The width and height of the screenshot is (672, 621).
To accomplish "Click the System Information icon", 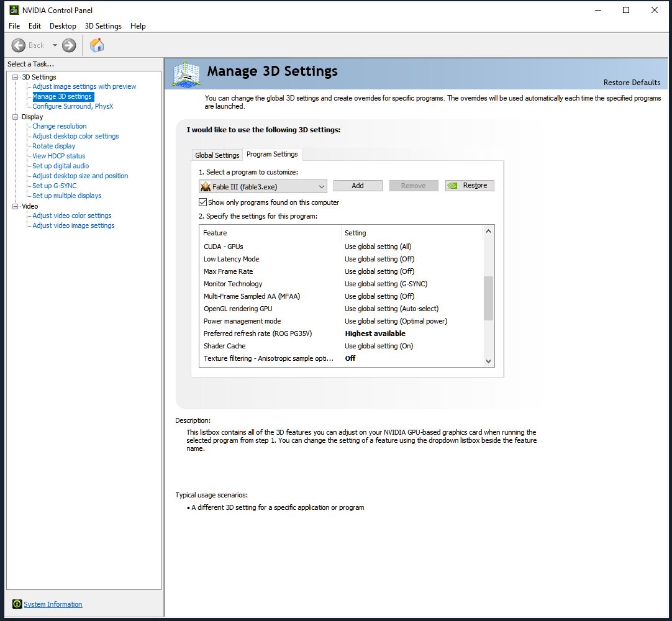I will pos(17,604).
